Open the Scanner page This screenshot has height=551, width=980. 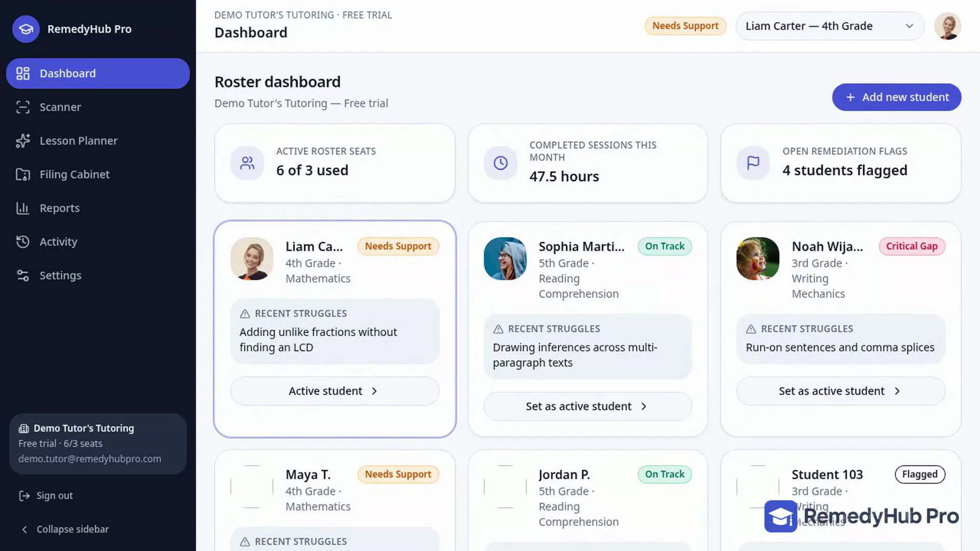click(98, 107)
